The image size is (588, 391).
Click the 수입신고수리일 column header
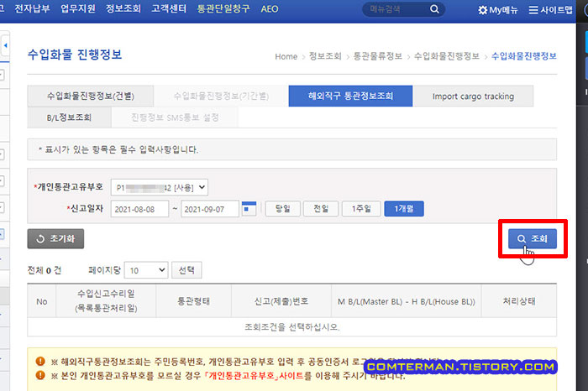(x=106, y=300)
